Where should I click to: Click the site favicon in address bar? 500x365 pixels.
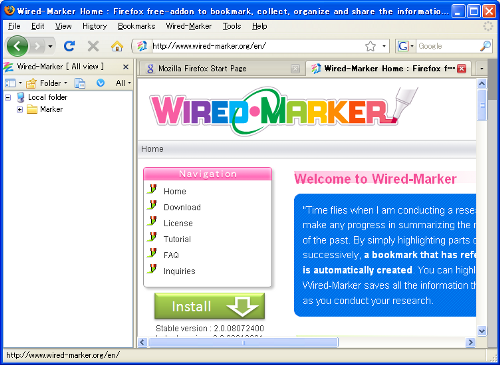[x=142, y=46]
